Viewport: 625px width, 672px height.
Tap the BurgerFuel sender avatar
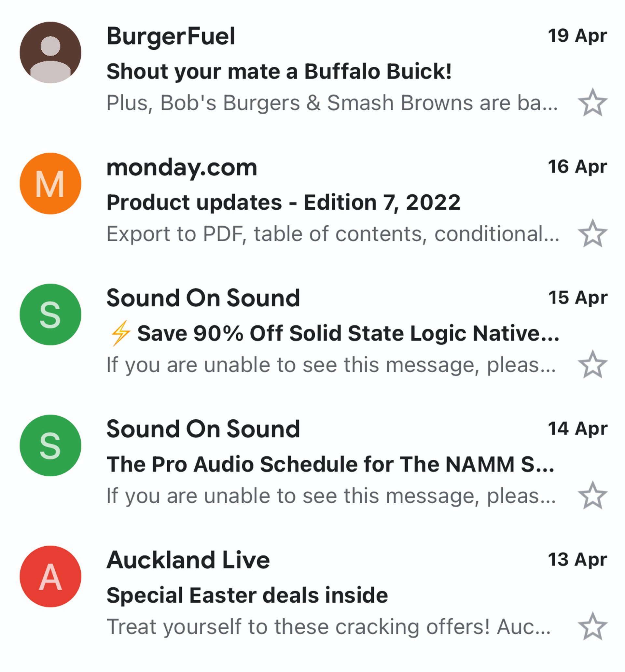pyautogui.click(x=50, y=52)
